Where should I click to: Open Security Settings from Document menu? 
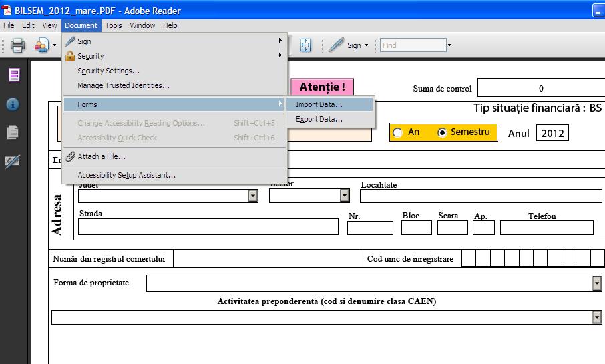pyautogui.click(x=108, y=71)
